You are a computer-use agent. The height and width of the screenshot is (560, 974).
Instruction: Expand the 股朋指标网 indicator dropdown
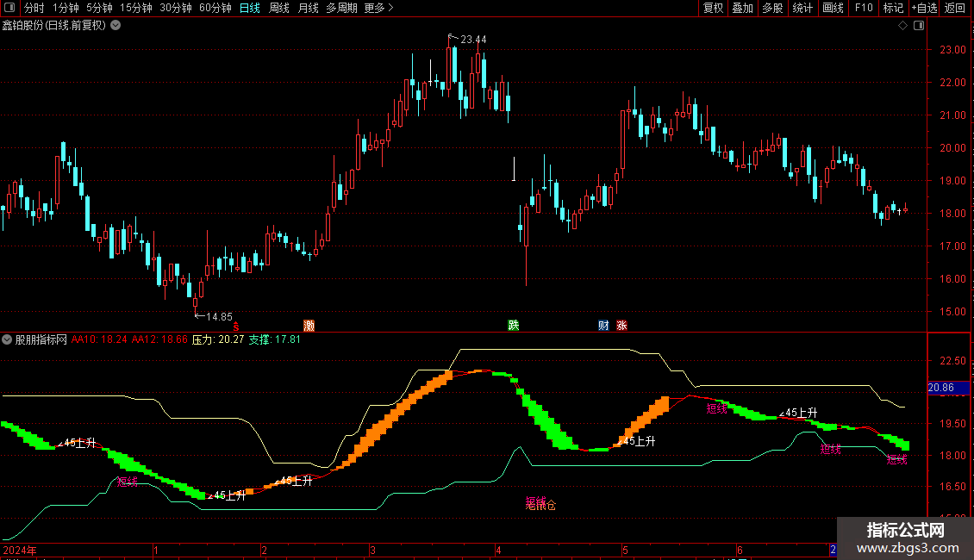pos(7,339)
